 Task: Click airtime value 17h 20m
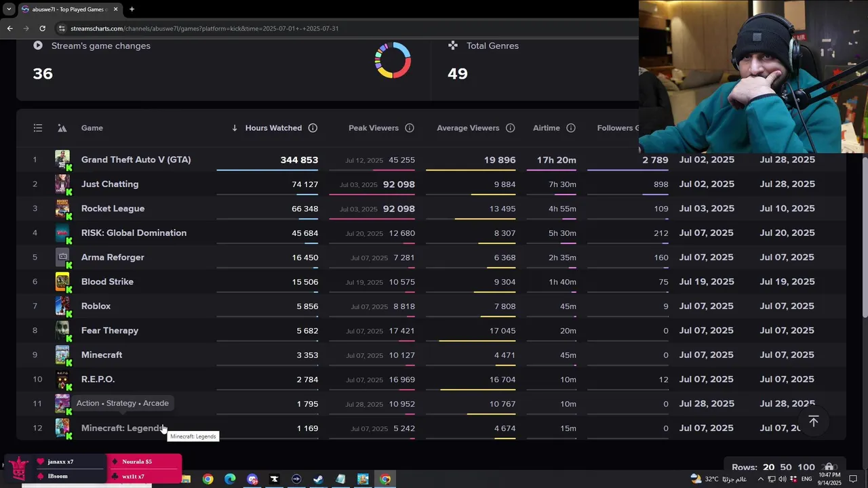coord(557,160)
